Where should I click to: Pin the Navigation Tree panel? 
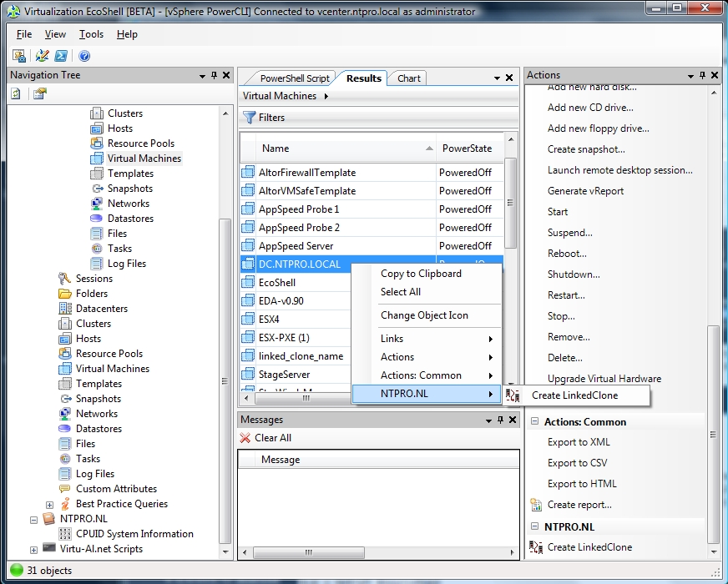click(x=214, y=75)
